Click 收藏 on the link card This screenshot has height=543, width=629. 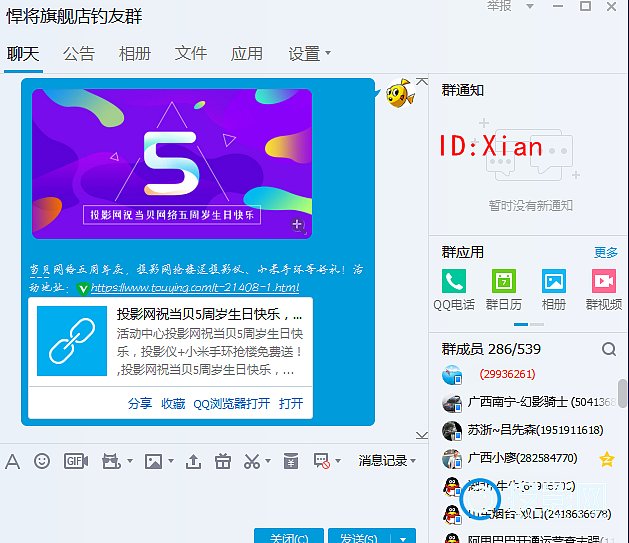coord(173,403)
